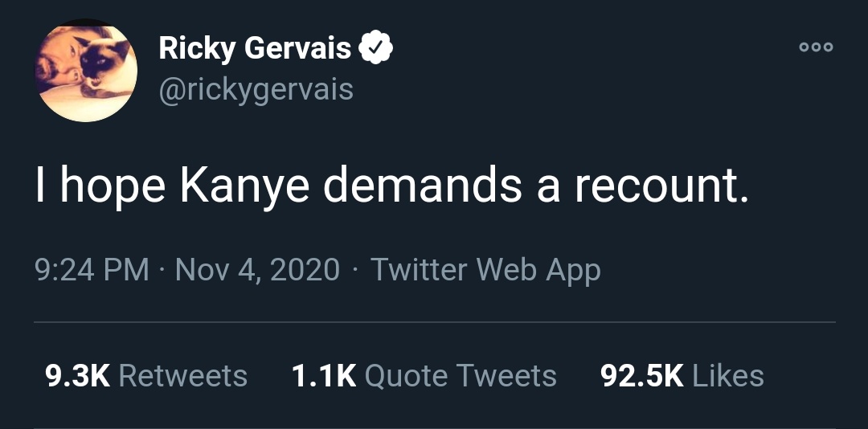Click the year 2020 in the date

pyautogui.click(x=305, y=270)
